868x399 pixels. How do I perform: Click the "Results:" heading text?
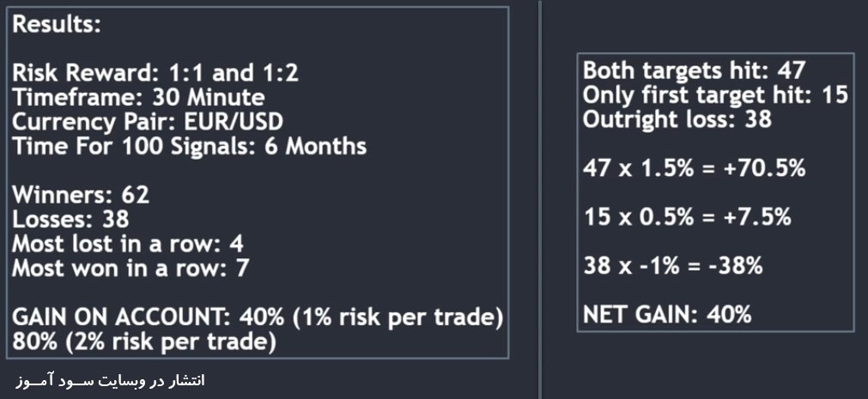pos(57,25)
